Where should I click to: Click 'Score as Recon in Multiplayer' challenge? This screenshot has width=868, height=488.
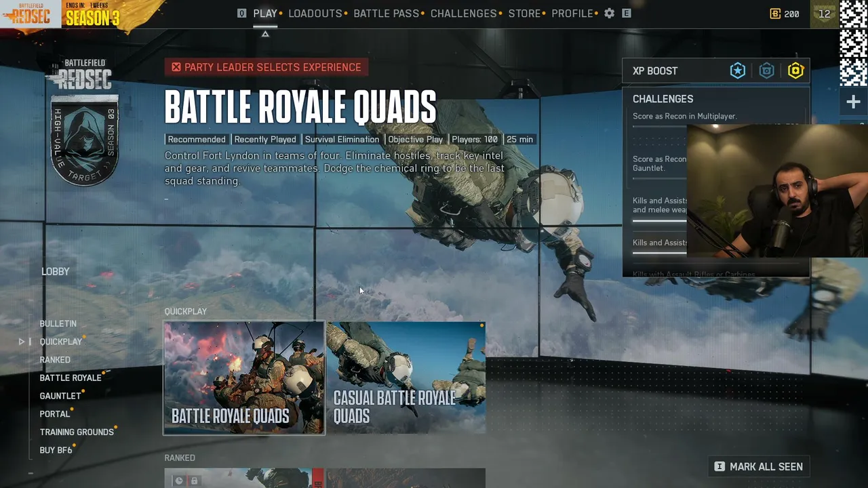point(684,116)
